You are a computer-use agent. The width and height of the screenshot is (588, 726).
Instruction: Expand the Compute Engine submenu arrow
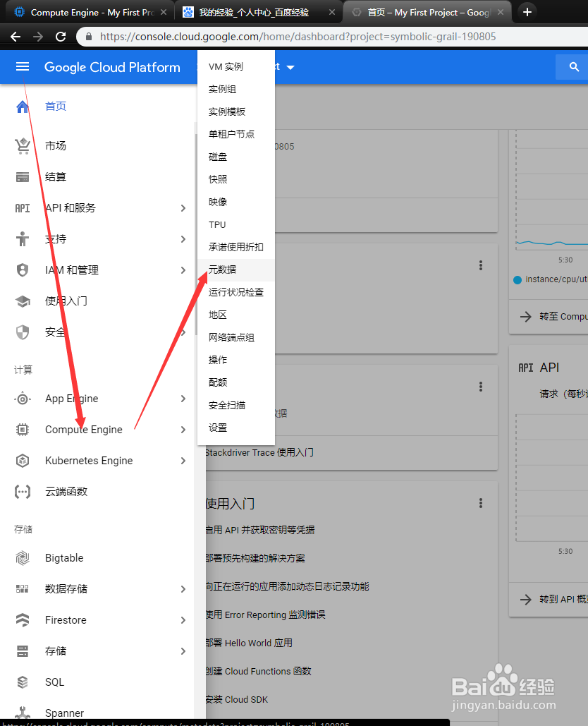183,430
